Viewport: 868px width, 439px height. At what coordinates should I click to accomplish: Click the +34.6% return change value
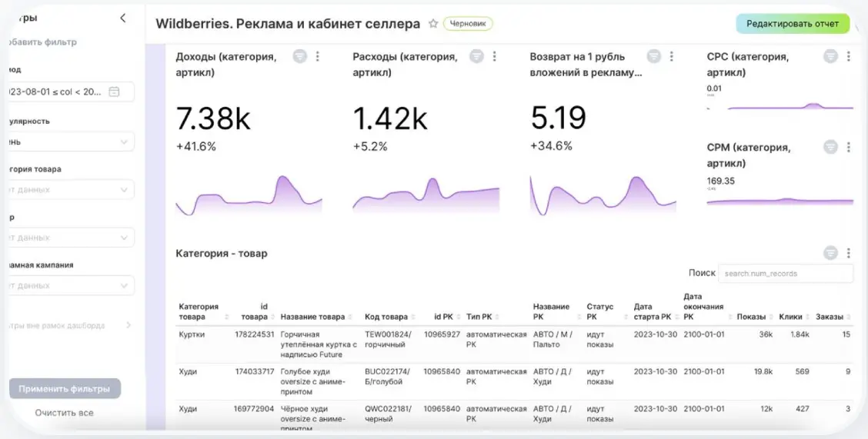[x=551, y=147]
